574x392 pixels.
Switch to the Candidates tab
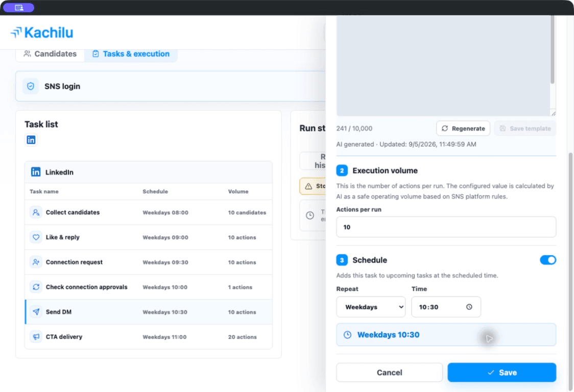(50, 54)
